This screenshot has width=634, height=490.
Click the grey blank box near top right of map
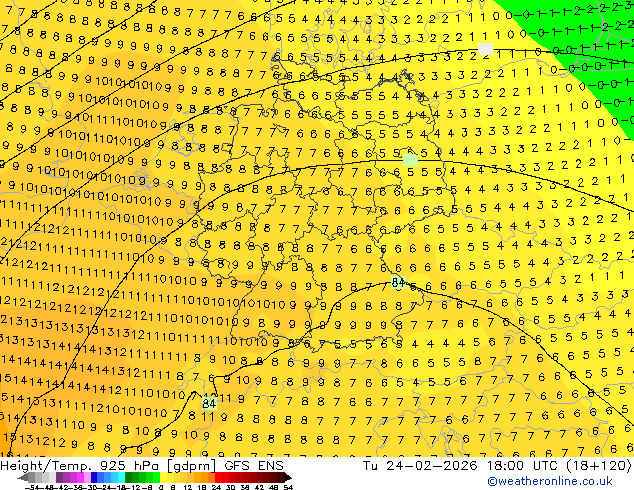point(486,49)
